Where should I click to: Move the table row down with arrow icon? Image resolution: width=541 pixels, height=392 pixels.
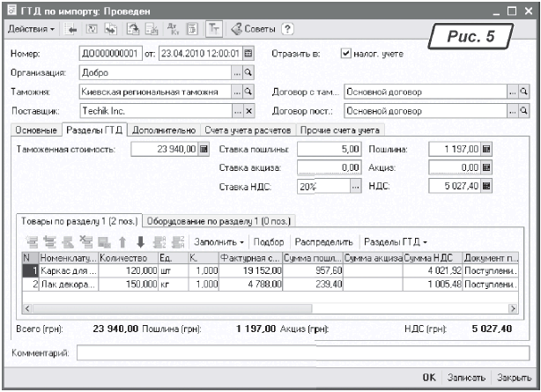click(139, 241)
